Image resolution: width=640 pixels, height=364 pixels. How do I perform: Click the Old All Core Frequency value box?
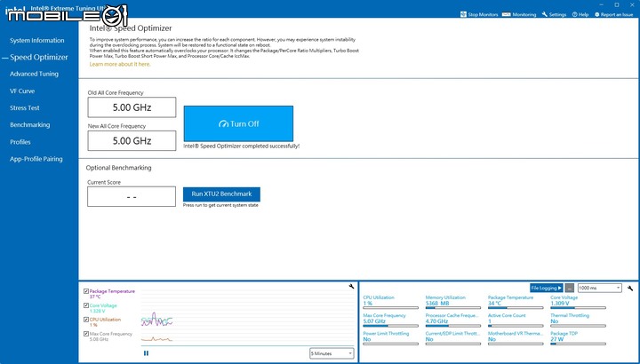(x=132, y=107)
